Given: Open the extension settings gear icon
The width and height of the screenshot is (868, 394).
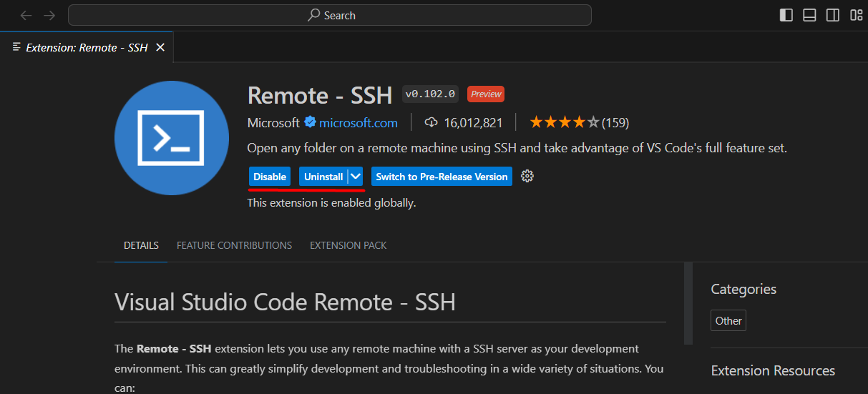Looking at the screenshot, I should coord(527,177).
